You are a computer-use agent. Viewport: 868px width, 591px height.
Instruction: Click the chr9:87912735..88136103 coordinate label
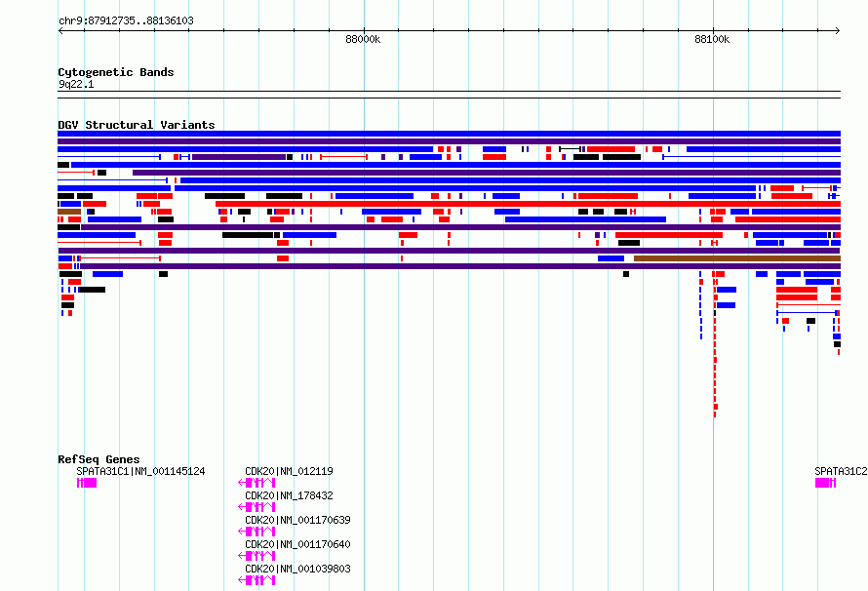[x=126, y=20]
